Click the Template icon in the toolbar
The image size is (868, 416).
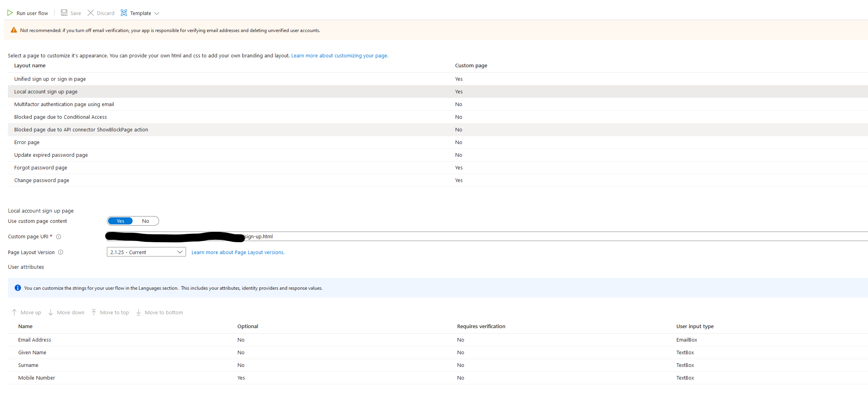point(123,13)
